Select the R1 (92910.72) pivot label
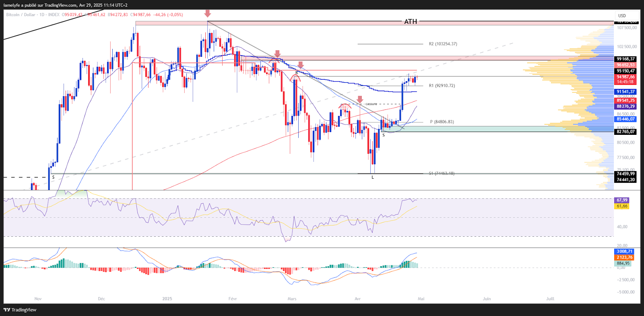The width and height of the screenshot is (644, 316). [442, 86]
